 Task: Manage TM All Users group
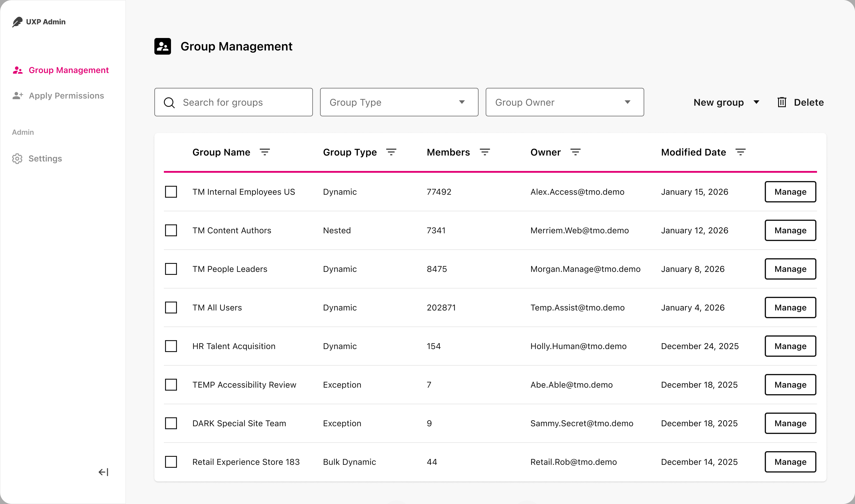790,308
